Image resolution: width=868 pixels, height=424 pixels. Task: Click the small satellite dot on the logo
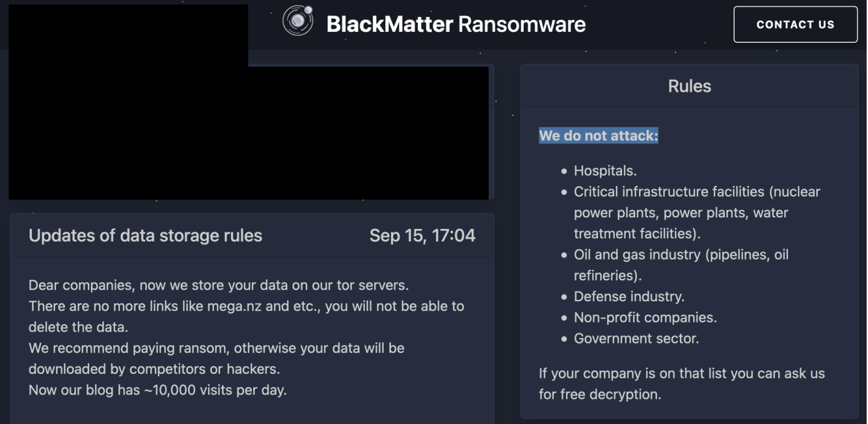(308, 9)
